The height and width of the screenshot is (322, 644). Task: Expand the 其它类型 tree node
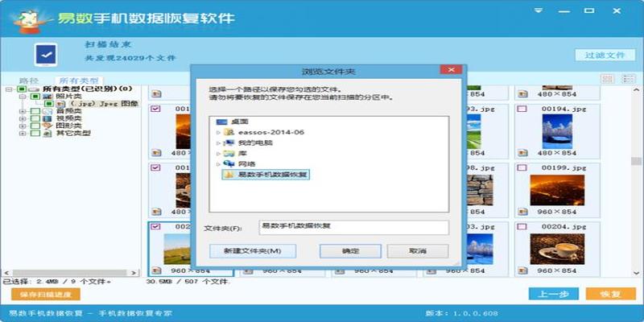(23, 134)
